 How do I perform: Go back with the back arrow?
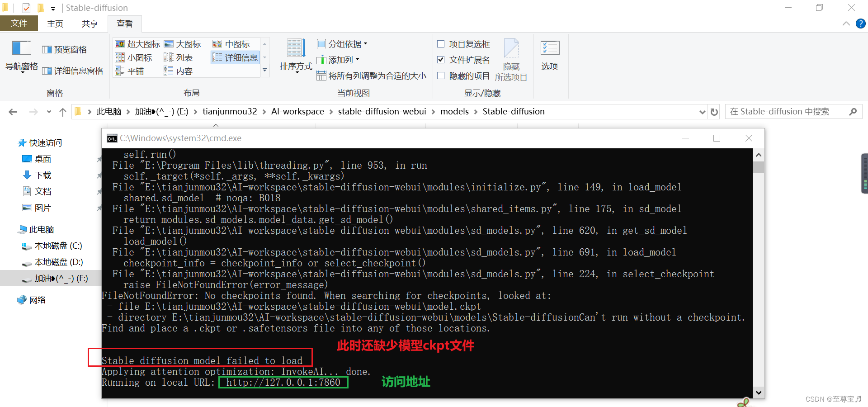click(x=13, y=112)
